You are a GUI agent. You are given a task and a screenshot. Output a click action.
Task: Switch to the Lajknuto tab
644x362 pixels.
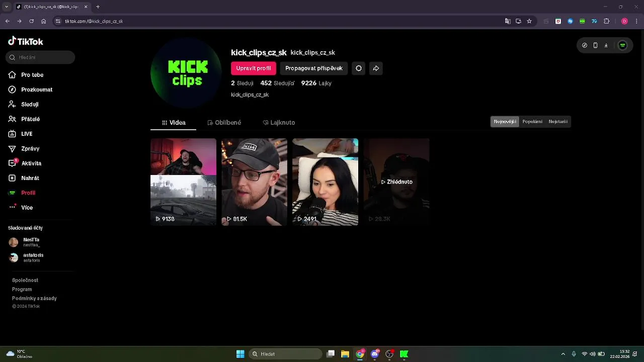[279, 123]
